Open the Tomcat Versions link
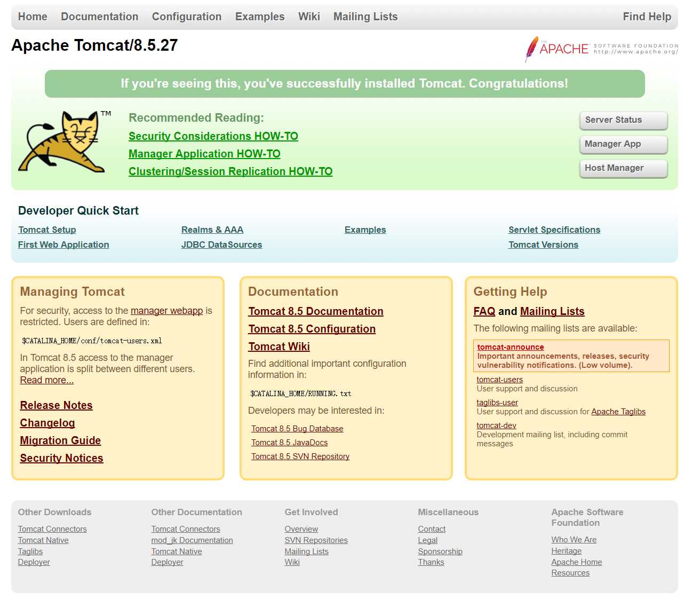Screen dimensions: 700x599 543,245
